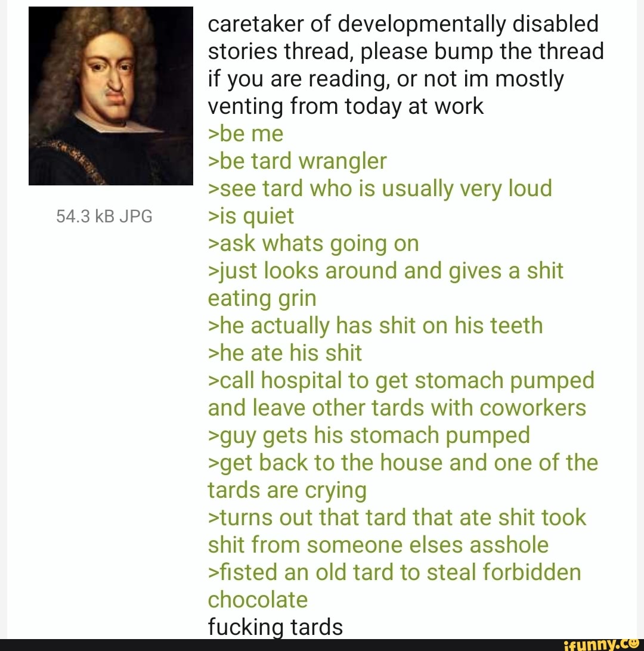This screenshot has height=651, width=644.
Task: Click '>call hospital to get stomach pumped' line
Action: 401,381
